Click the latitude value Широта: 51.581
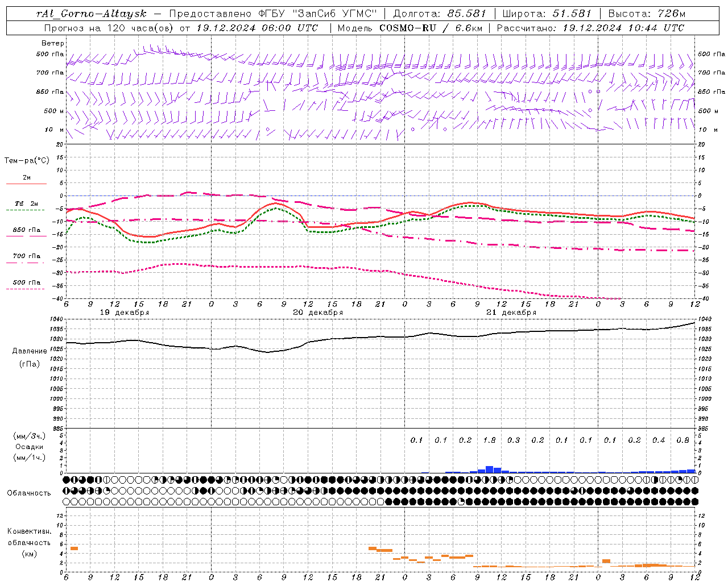 547,14
